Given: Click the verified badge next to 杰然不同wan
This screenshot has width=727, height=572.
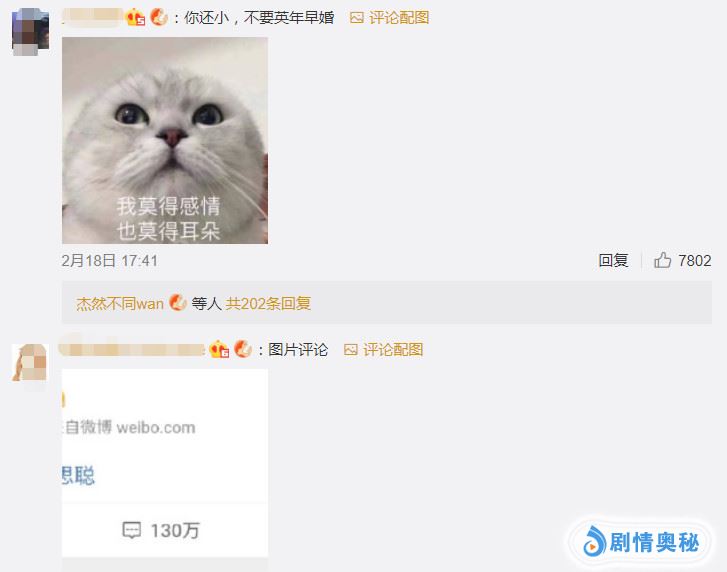Looking at the screenshot, I should point(178,303).
